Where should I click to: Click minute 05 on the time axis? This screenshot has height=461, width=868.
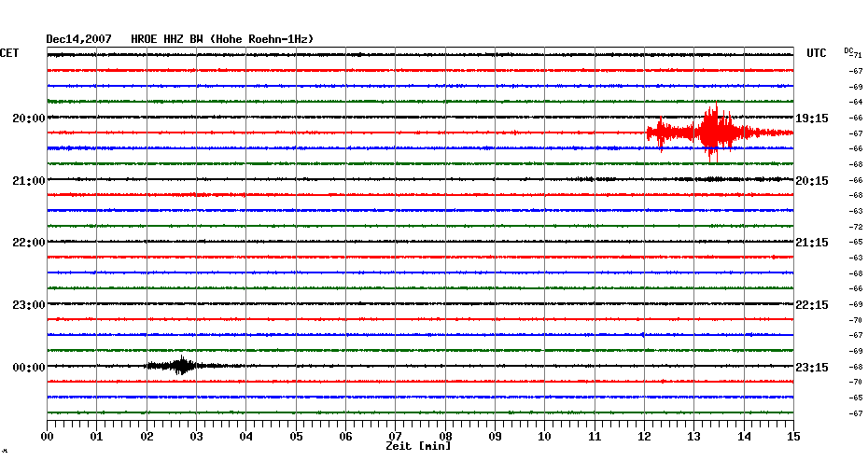[296, 436]
